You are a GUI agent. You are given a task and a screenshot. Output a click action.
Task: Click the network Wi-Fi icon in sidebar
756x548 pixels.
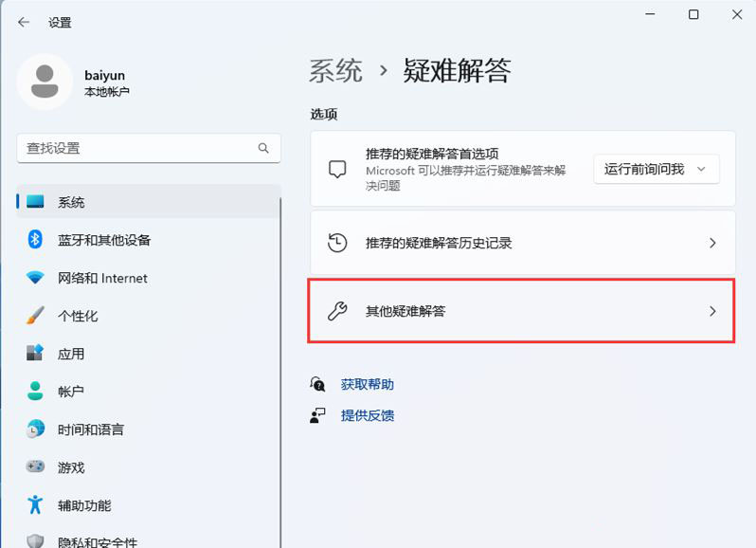(35, 278)
